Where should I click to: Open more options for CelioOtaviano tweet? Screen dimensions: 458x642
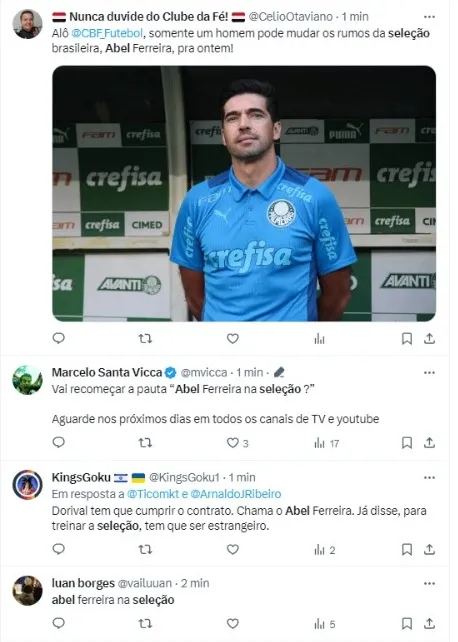pyautogui.click(x=429, y=17)
